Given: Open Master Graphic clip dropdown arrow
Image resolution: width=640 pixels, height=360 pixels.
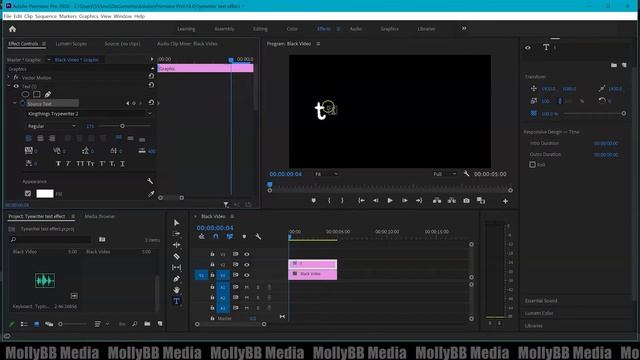Looking at the screenshot, I should click(49, 60).
